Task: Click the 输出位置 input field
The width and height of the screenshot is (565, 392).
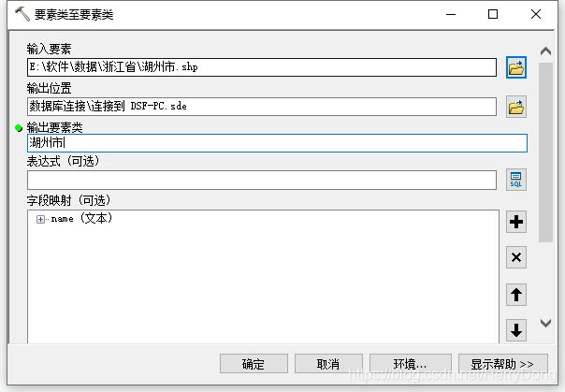Action: click(262, 107)
